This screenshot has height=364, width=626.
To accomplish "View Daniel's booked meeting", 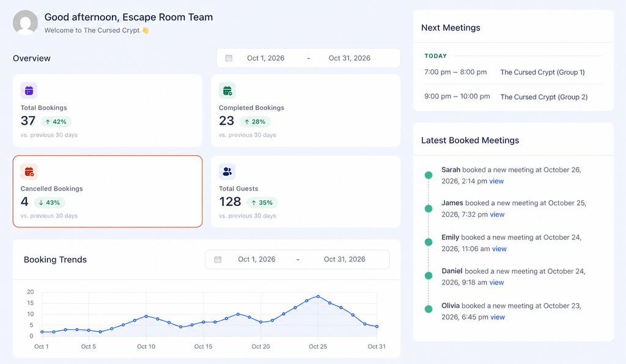I will pos(496,282).
